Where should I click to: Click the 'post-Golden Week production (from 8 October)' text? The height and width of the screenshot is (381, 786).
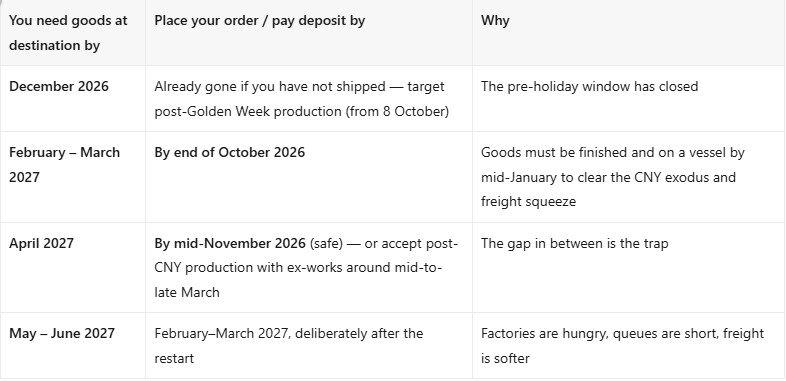point(301,111)
